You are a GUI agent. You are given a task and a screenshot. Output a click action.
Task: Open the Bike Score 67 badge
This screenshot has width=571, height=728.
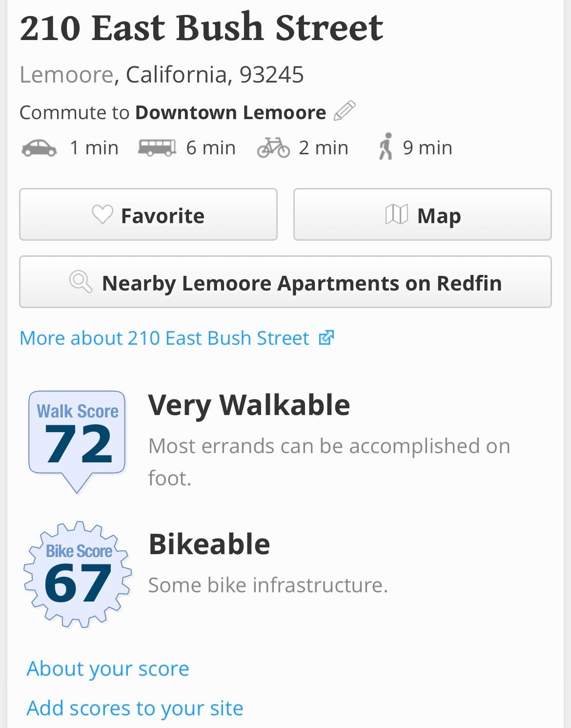point(78,574)
